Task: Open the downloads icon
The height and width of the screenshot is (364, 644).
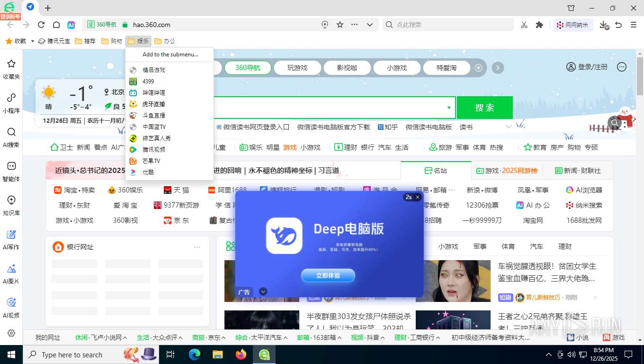Action: coord(604,25)
